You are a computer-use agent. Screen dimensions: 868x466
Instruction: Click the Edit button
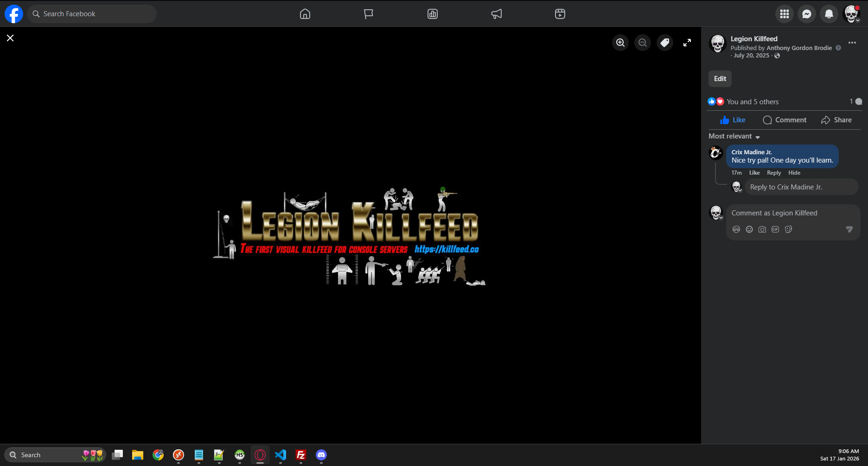tap(720, 79)
